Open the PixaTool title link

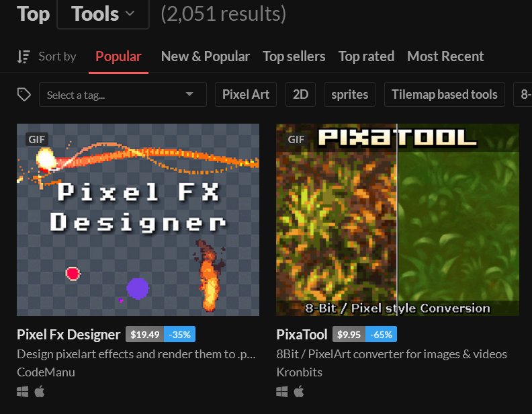[x=302, y=335]
